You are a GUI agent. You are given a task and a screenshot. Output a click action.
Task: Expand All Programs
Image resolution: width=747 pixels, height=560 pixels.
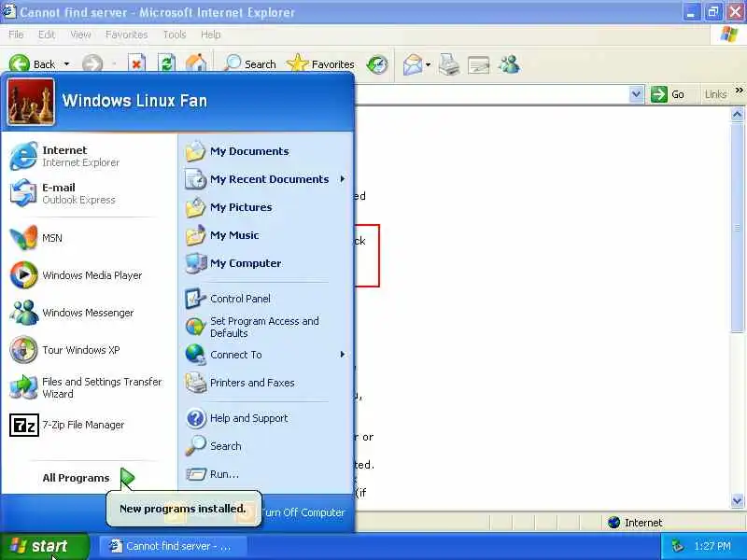click(89, 478)
